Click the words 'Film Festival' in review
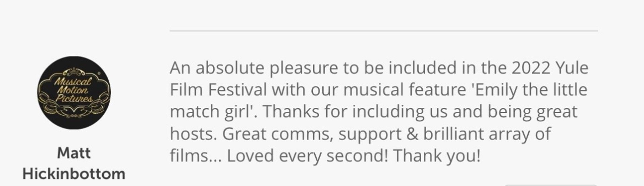644x186 pixels. coord(218,90)
